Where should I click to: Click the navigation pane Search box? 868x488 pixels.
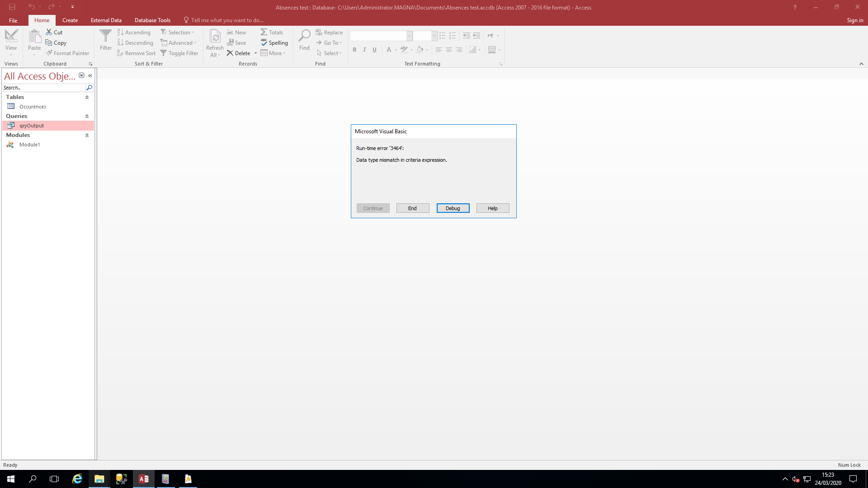[x=44, y=88]
